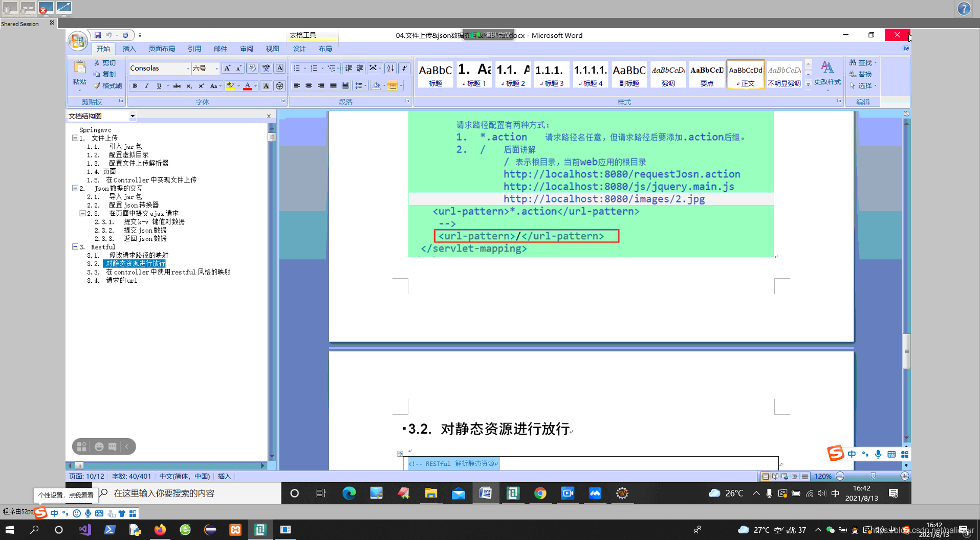The width and height of the screenshot is (980, 540).
Task: Open the 开始 ribbon tab
Action: click(x=103, y=49)
